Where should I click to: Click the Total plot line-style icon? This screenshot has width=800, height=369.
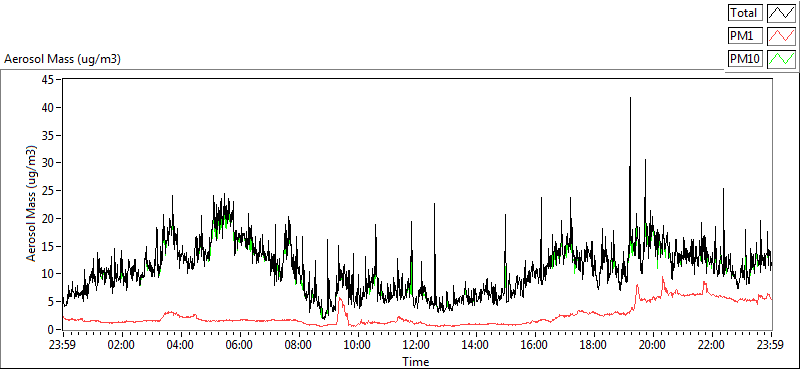tap(781, 12)
